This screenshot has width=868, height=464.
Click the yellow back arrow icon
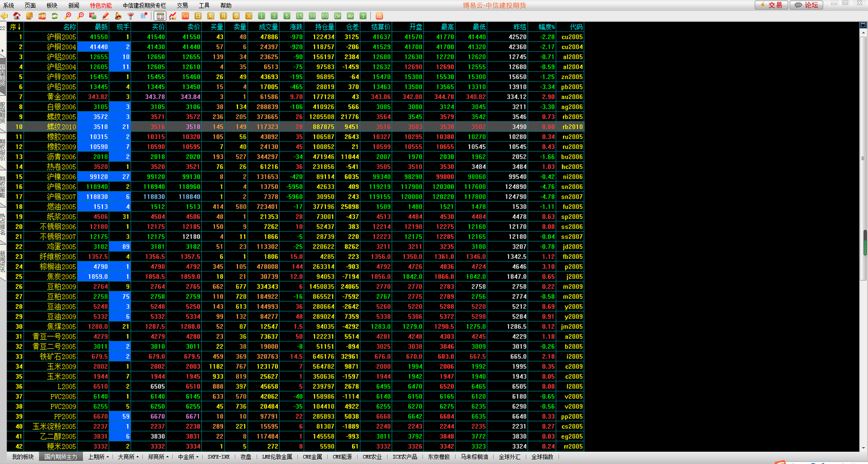[x=4, y=16]
